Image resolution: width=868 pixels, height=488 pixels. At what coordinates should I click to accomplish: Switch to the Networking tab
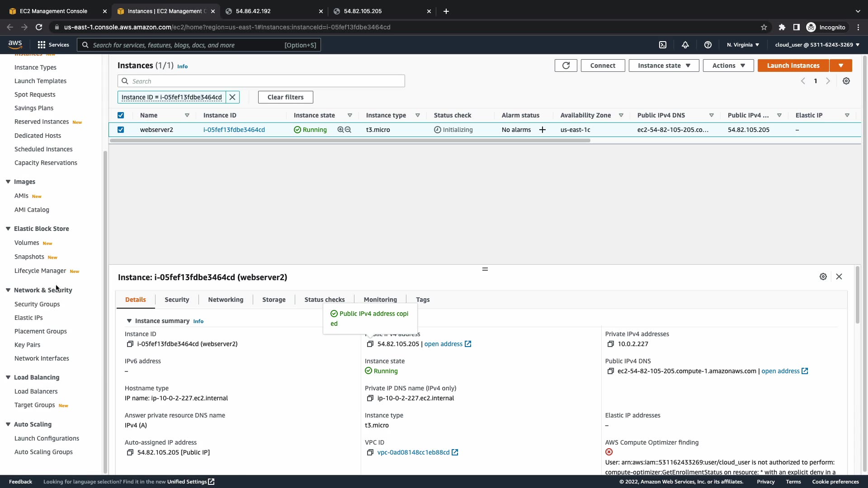(226, 300)
